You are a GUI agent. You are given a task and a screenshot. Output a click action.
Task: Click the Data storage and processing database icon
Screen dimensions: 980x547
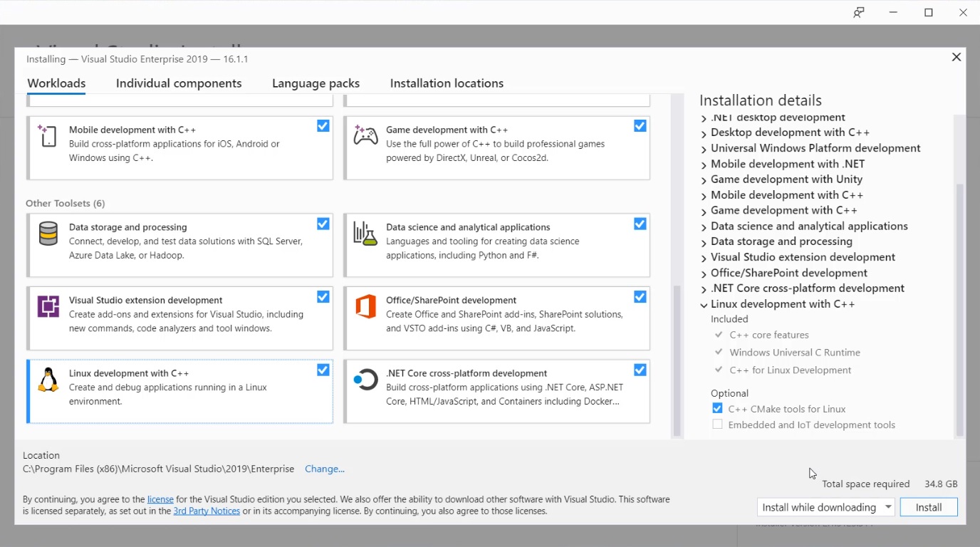pyautogui.click(x=48, y=234)
